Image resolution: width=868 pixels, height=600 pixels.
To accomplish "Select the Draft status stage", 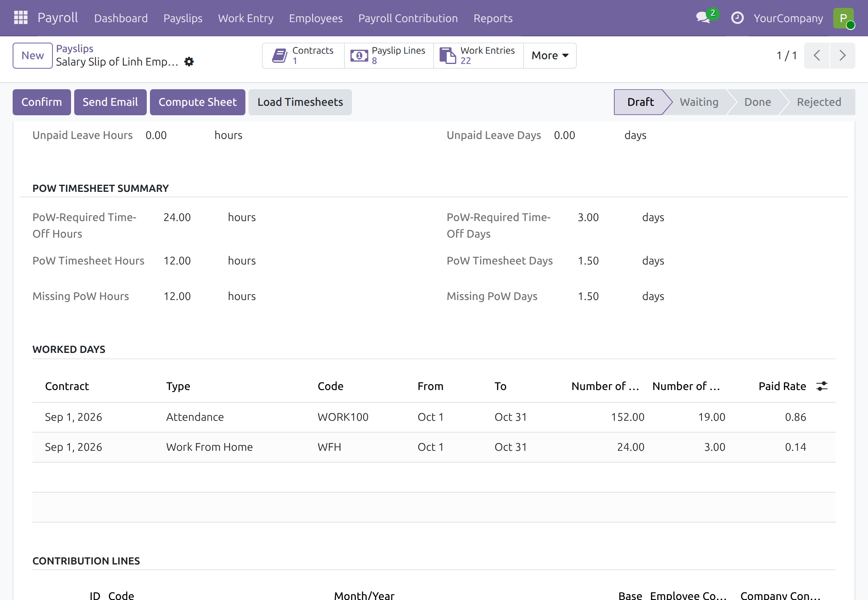I will 640,102.
